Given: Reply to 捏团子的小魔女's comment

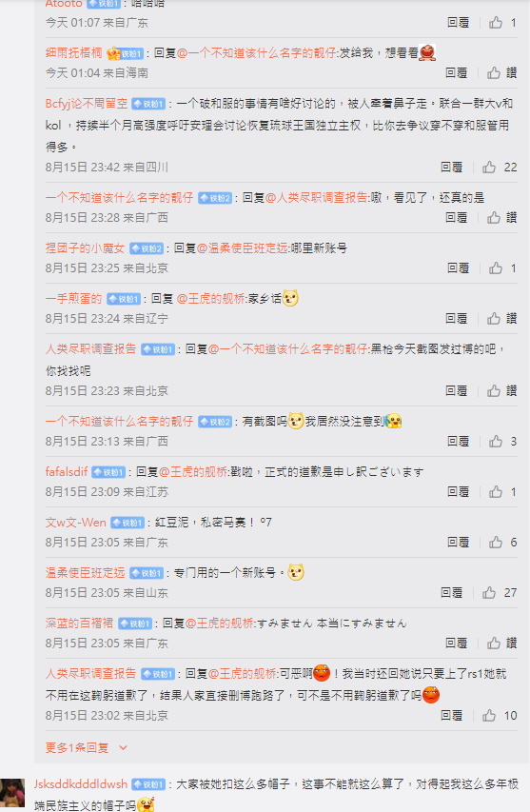Looking at the screenshot, I should (x=458, y=268).
